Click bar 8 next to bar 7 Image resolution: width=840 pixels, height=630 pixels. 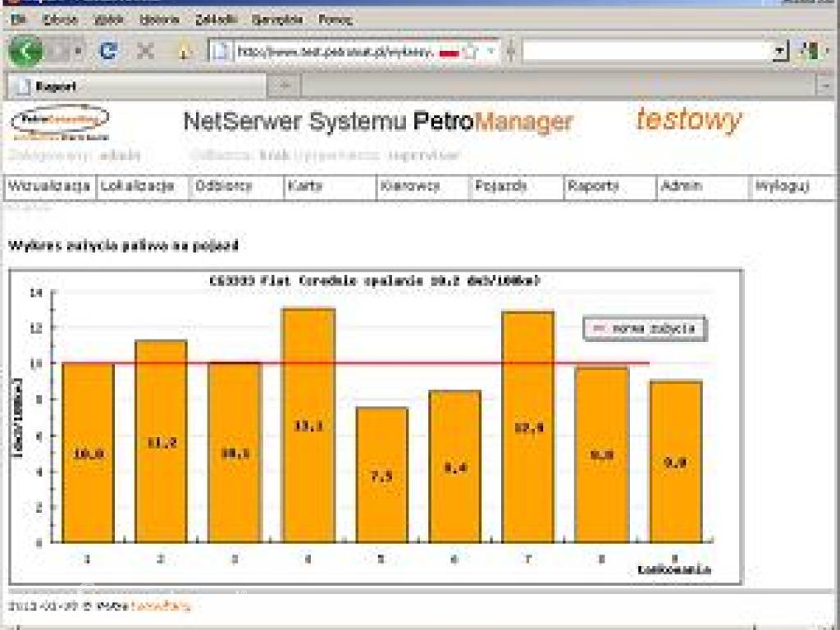[602, 454]
